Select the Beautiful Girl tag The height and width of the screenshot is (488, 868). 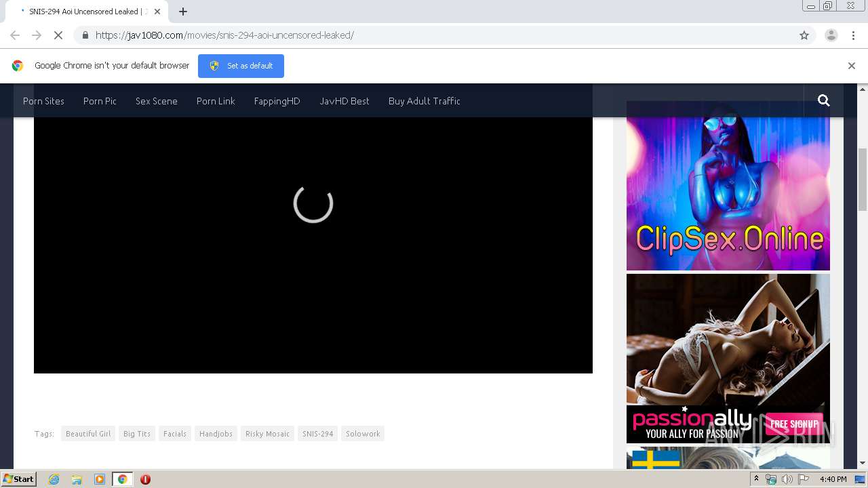click(88, 434)
